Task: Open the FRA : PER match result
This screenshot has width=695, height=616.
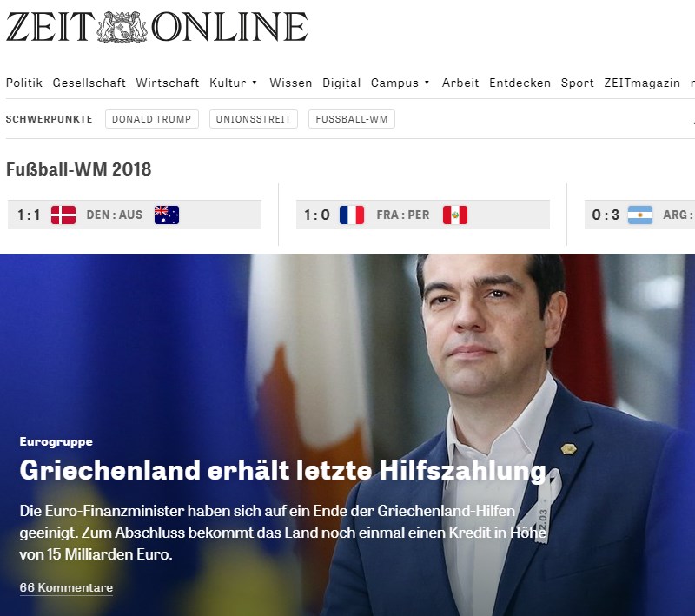Action: coord(423,215)
